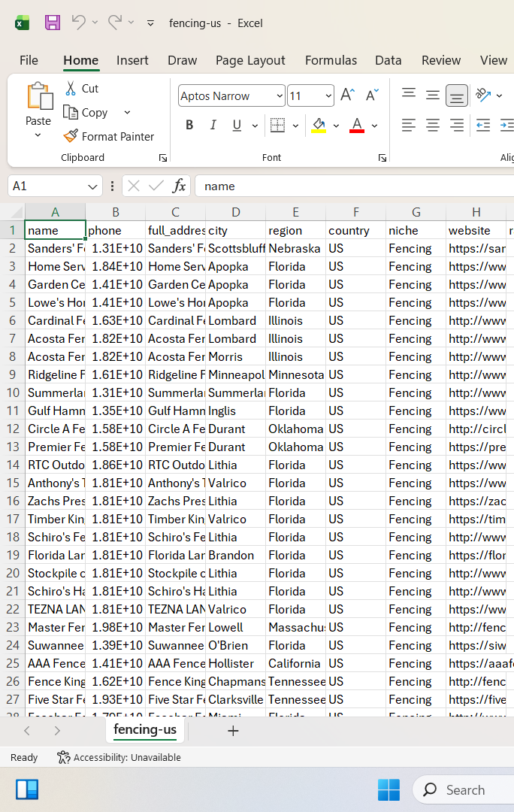Click the formula bar Cancel X icon
This screenshot has height=812, width=514.
tap(134, 186)
